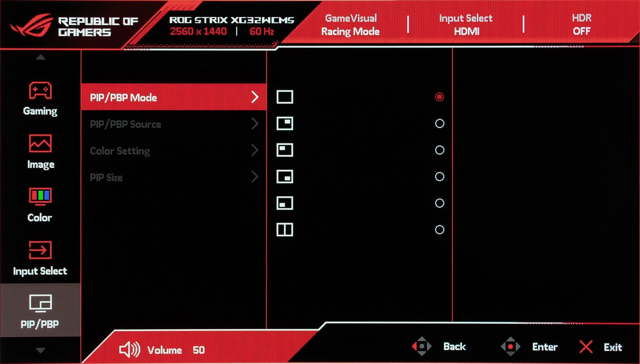The image size is (640, 364).
Task: Expand the PIP Size chevron
Action: (x=255, y=177)
